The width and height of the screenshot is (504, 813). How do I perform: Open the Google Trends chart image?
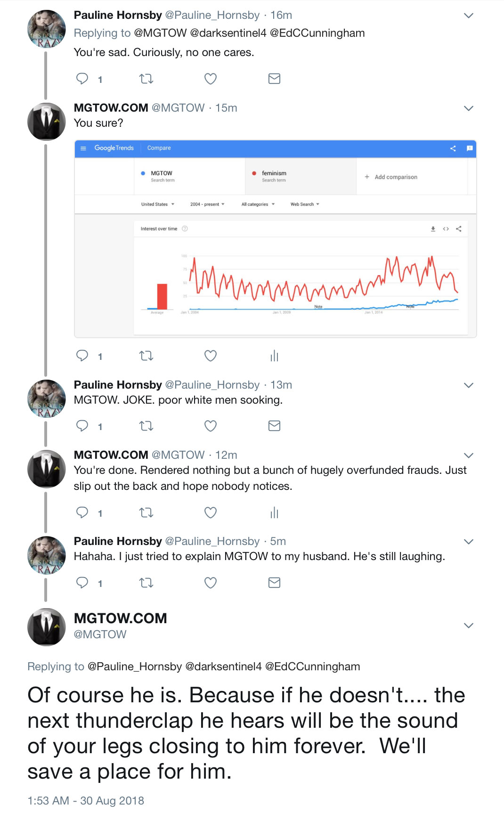coord(275,239)
